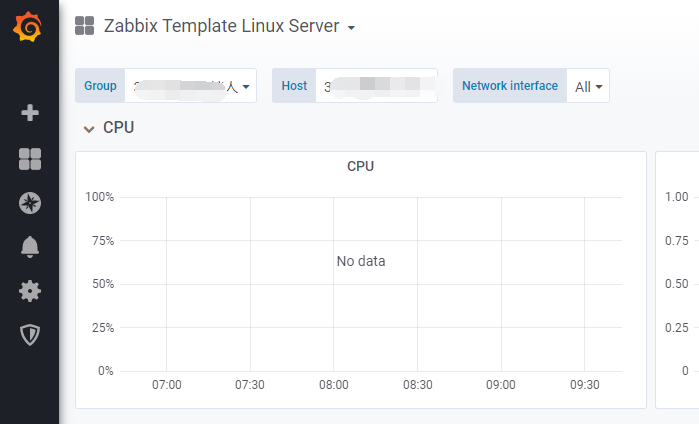The width and height of the screenshot is (699, 424).
Task: Click the Create plus icon in sidebar
Action: coord(30,113)
